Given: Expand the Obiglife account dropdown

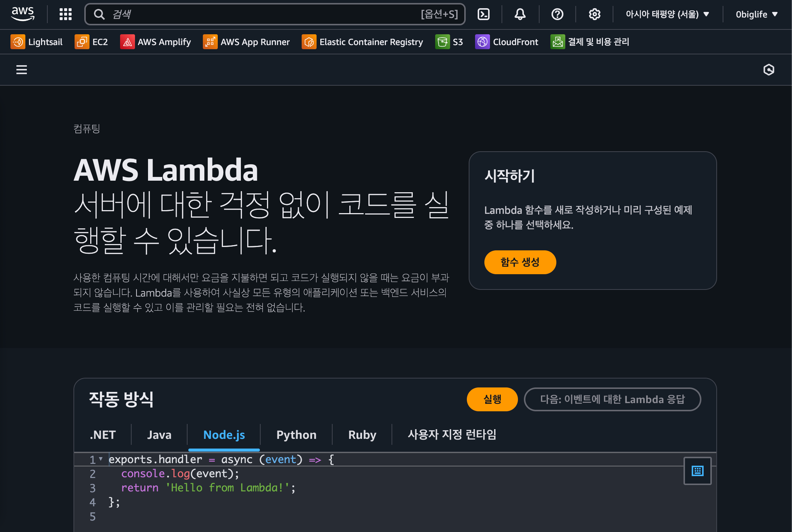Looking at the screenshot, I should [x=757, y=14].
